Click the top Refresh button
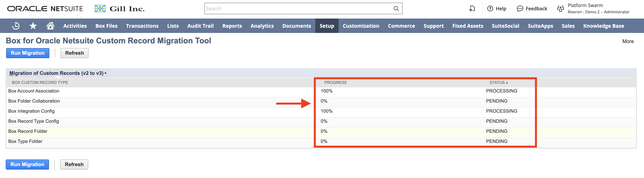The height and width of the screenshot is (178, 644). [75, 53]
